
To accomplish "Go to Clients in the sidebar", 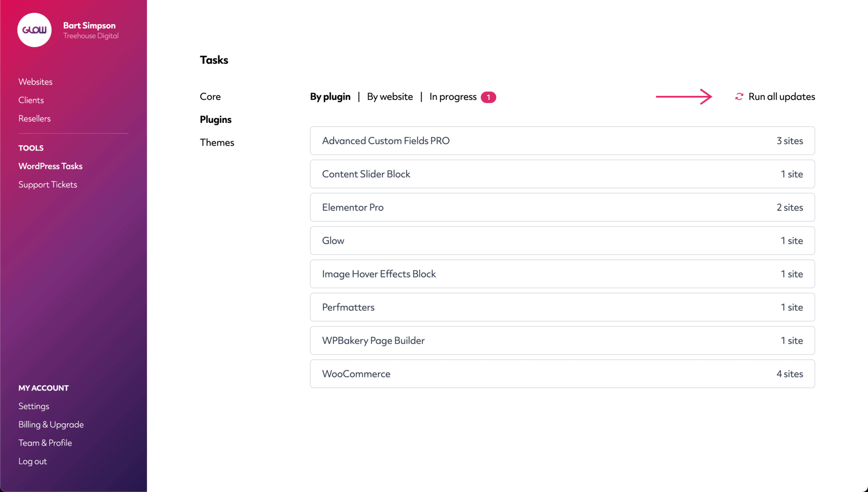I will point(31,100).
